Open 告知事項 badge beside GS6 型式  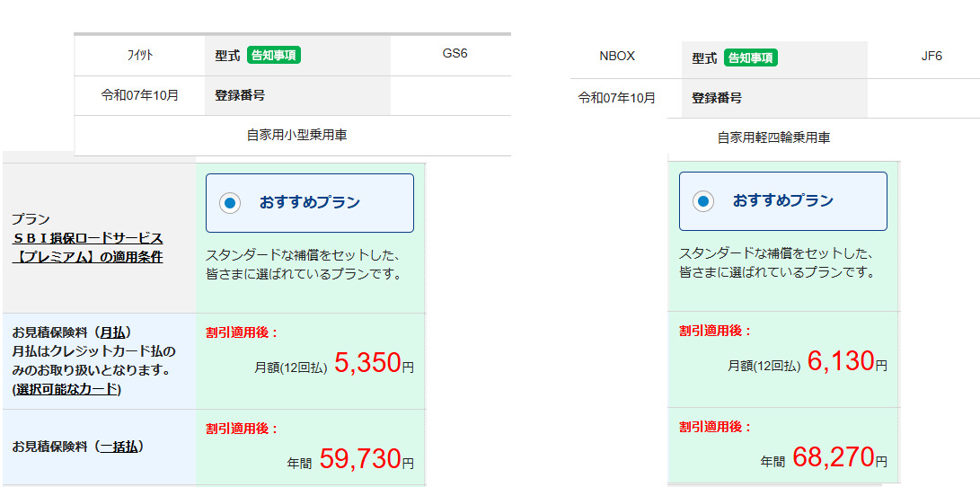[274, 55]
